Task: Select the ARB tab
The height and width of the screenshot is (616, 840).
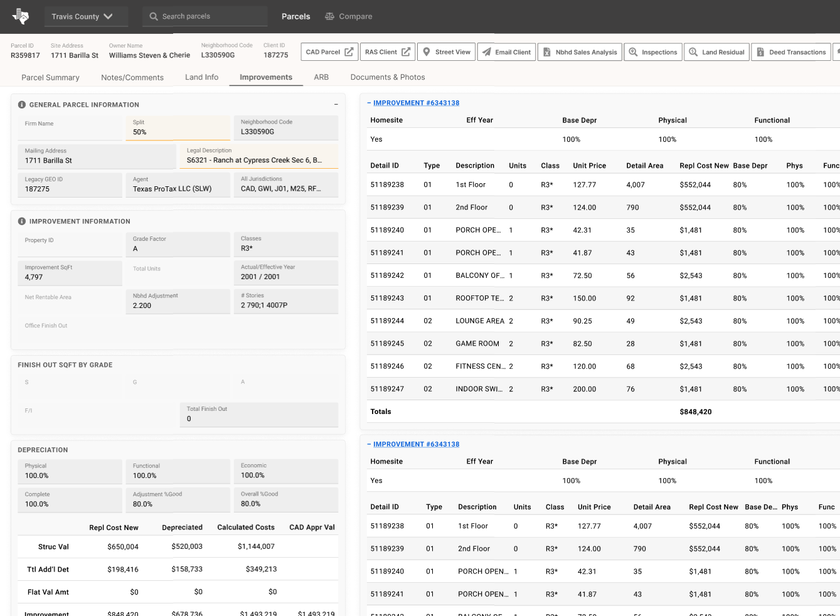Action: [x=321, y=77]
